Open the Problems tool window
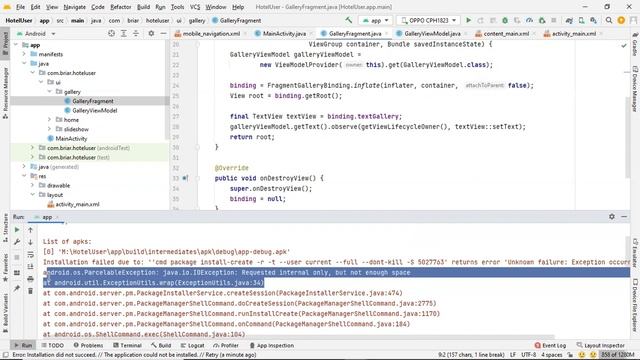The height and width of the screenshot is (360, 640). [x=88, y=345]
